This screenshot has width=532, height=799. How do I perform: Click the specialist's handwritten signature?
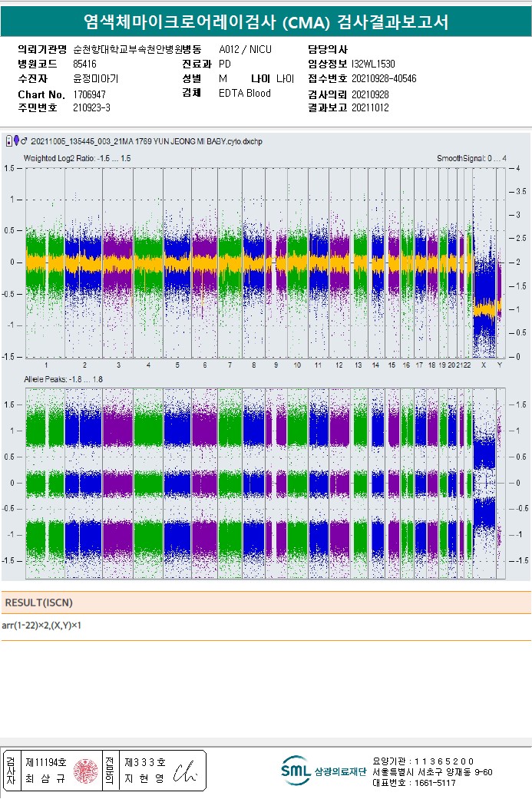click(x=184, y=771)
